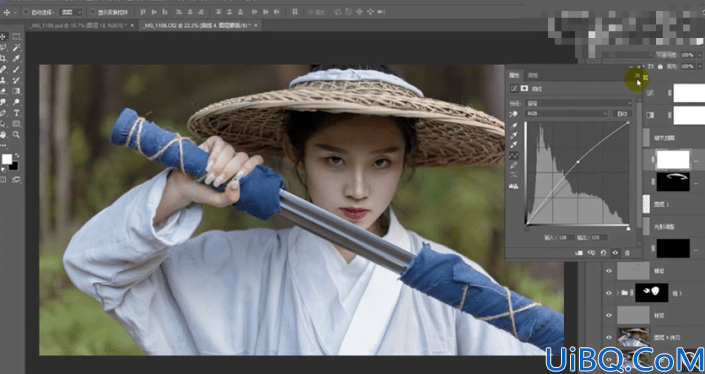This screenshot has width=705, height=374.
Task: Select the Magic Wand tool
Action: [x=16, y=48]
